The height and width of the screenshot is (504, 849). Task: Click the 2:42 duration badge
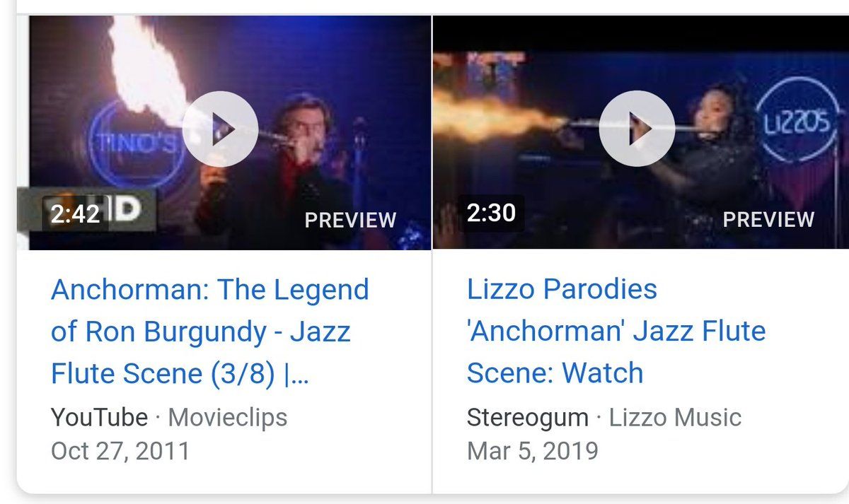76,213
